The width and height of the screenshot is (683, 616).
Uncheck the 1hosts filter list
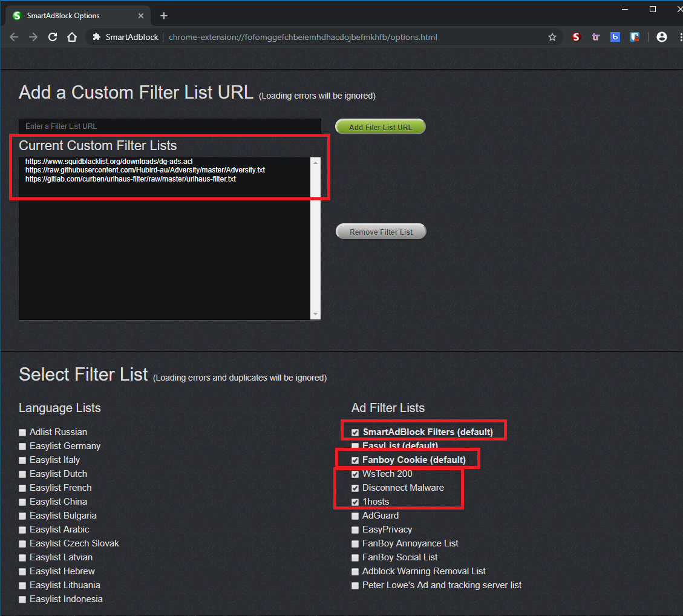point(355,502)
